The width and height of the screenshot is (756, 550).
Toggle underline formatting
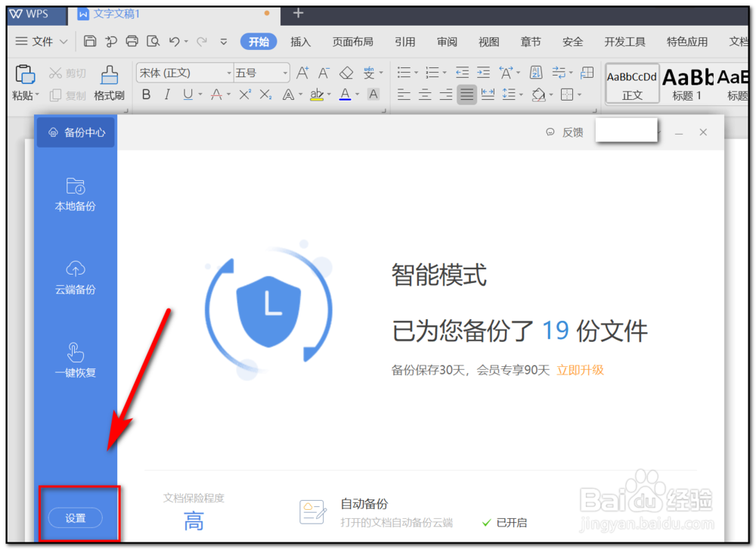[186, 95]
